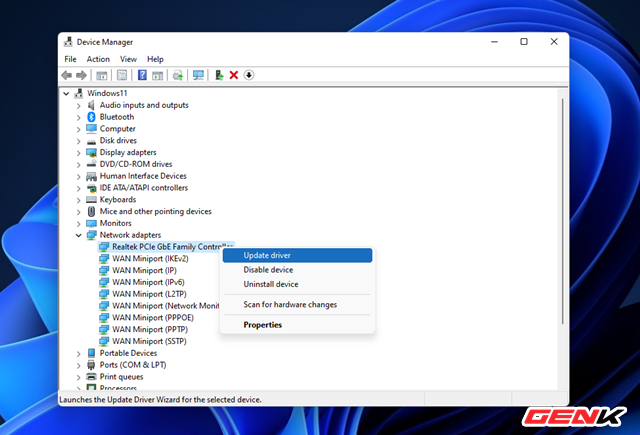Select WAN Miniport (IP)
The height and width of the screenshot is (435, 640).
(x=144, y=271)
